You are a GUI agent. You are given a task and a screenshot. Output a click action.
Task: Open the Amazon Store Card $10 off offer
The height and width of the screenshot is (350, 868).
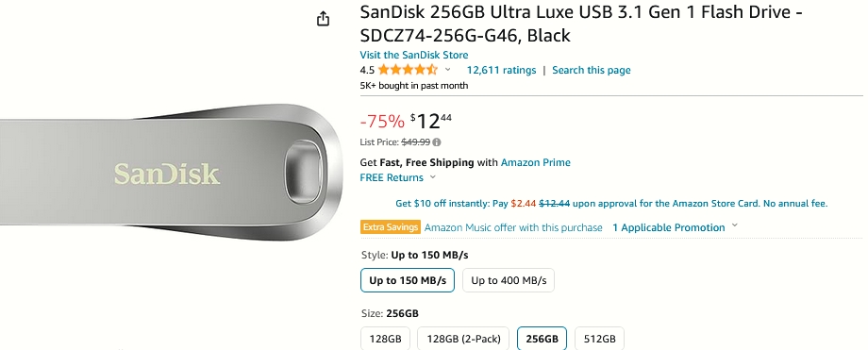[611, 203]
